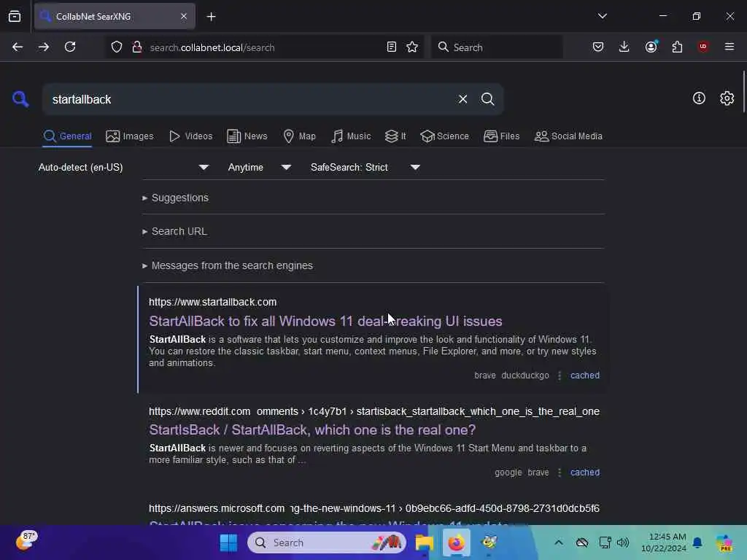747x560 pixels.
Task: Go forward in Firefox history
Action: 44,47
